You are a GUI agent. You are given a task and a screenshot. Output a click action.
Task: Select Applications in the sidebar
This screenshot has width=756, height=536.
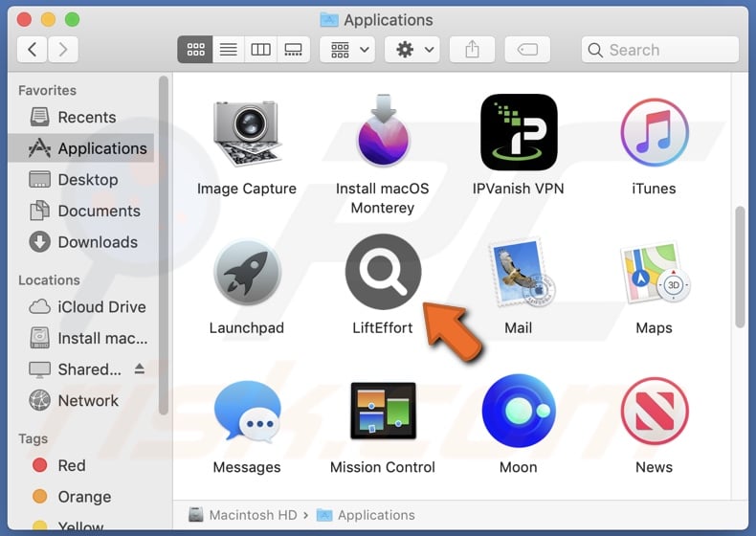[x=81, y=148]
